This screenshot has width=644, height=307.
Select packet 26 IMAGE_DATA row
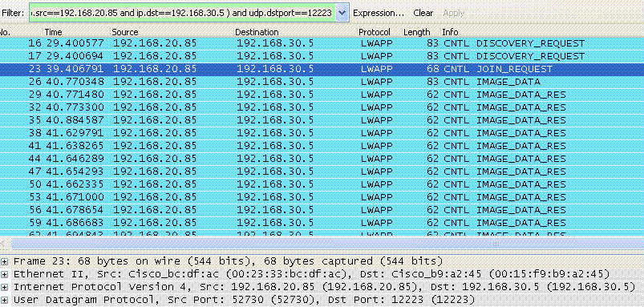[322, 82]
